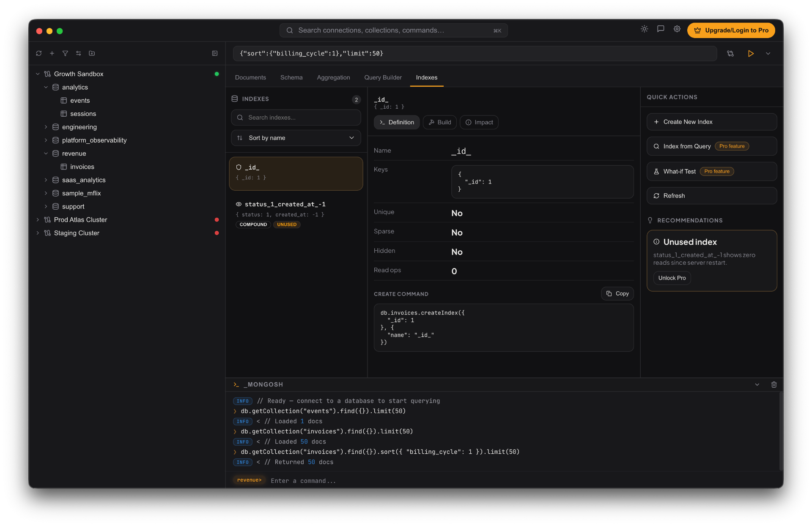The image size is (812, 526).
Task: Collapse the analytics database
Action: click(x=46, y=87)
